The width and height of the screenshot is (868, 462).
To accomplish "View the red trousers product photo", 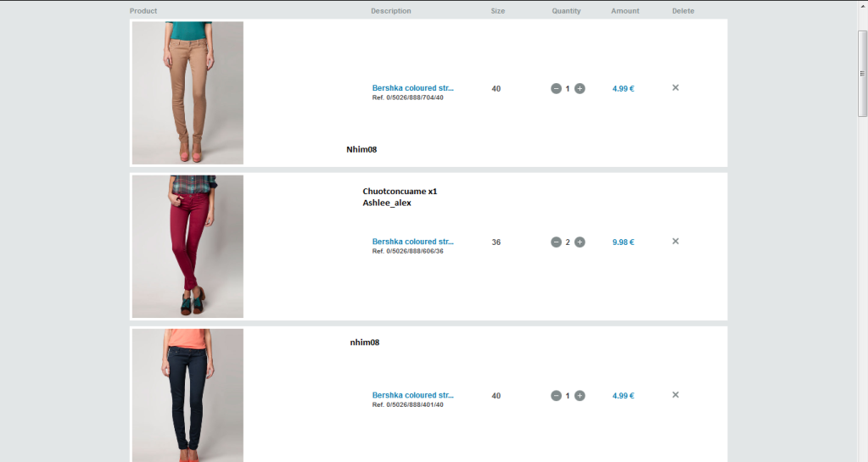I will click(188, 246).
